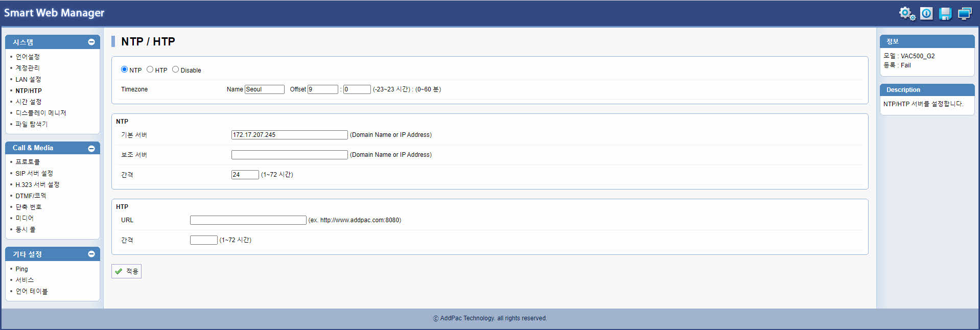The height and width of the screenshot is (330, 980).
Task: Click the HTP URL input field
Action: coord(248,220)
